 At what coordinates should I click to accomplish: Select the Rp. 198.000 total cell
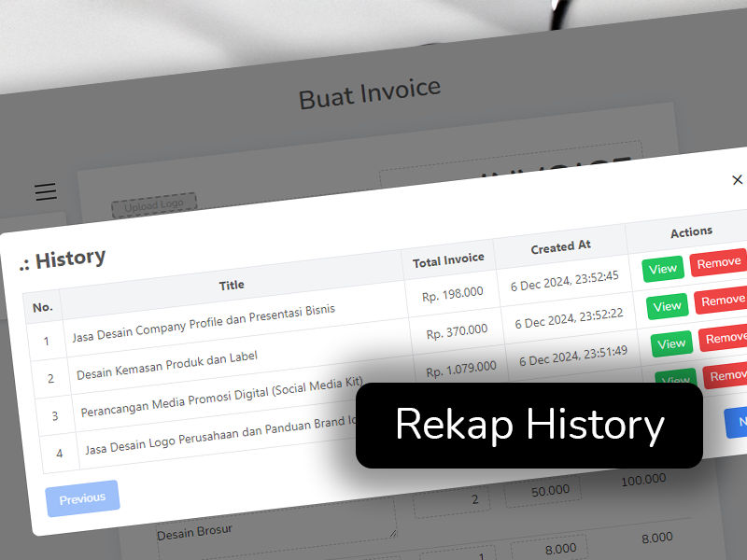453,294
